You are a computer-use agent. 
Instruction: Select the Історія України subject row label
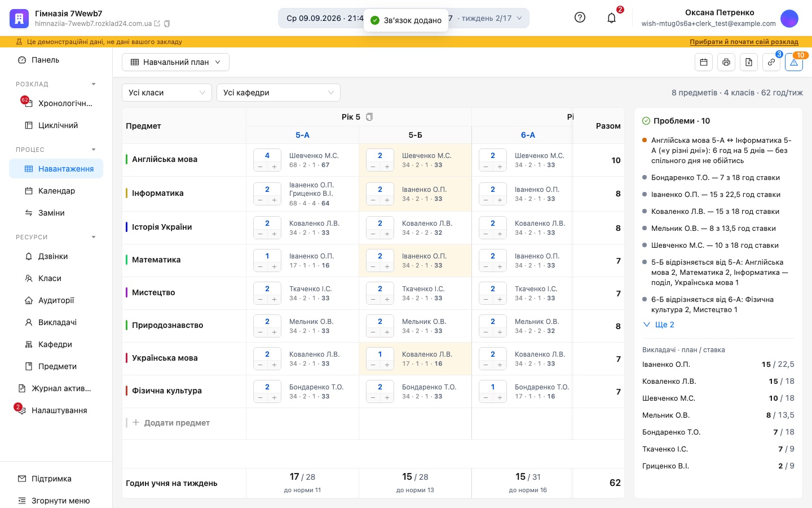click(x=162, y=227)
